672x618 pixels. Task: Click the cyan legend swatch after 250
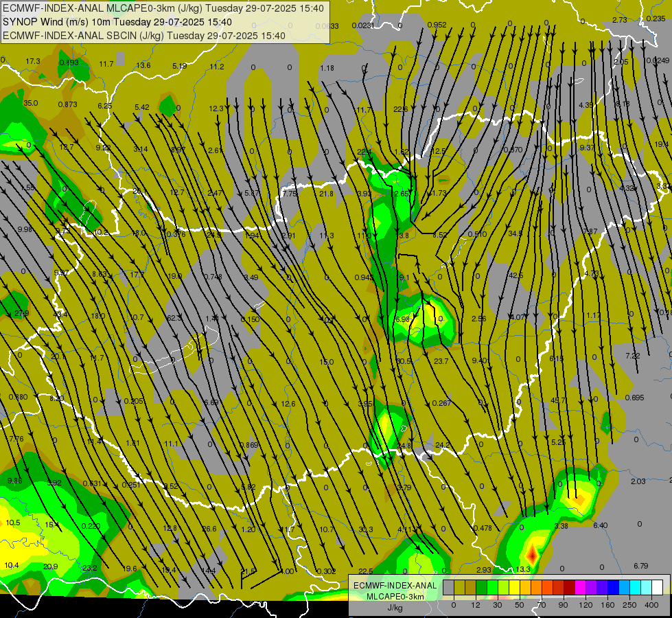636,587
